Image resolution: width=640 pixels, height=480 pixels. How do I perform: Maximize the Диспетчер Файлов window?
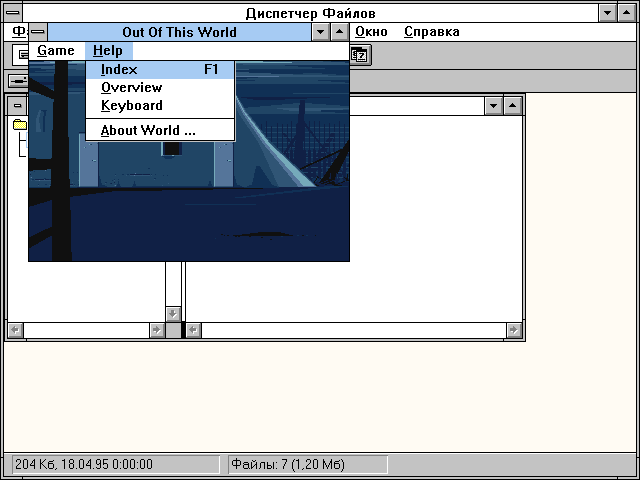(x=627, y=13)
